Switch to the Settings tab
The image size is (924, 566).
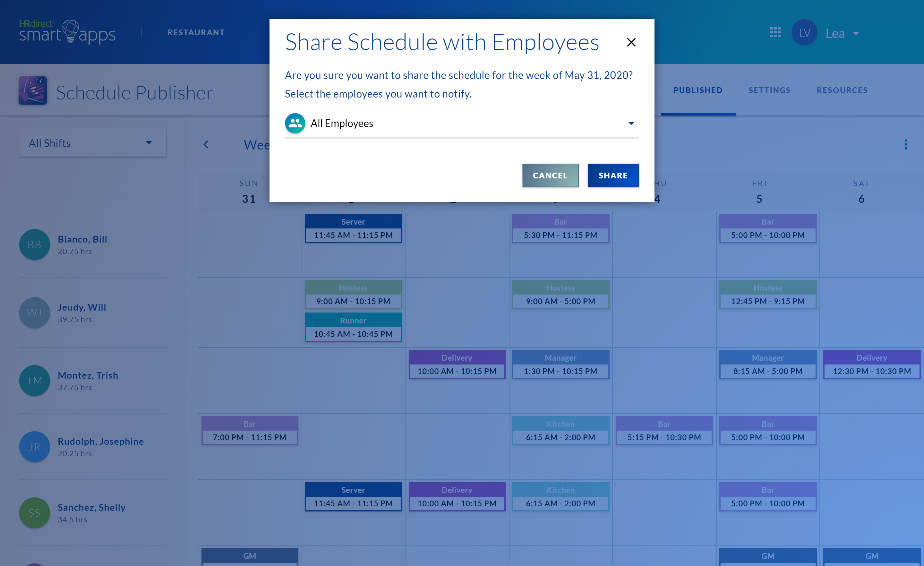tap(769, 90)
